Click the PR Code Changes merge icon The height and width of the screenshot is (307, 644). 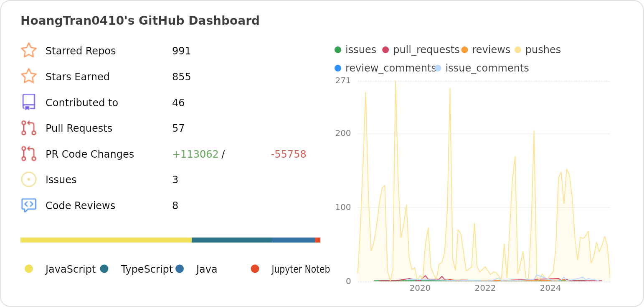29,153
